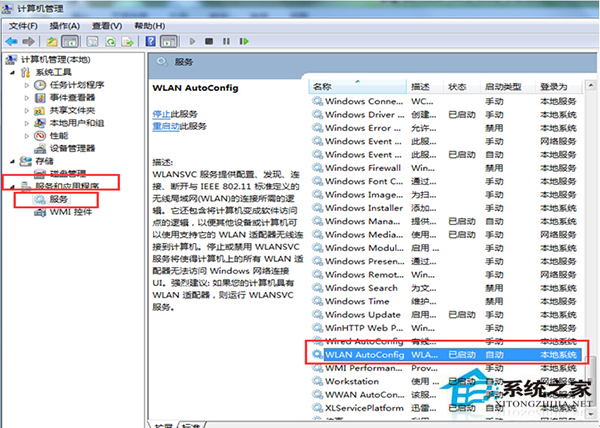Sort by the 启动类型 column header

click(x=507, y=87)
